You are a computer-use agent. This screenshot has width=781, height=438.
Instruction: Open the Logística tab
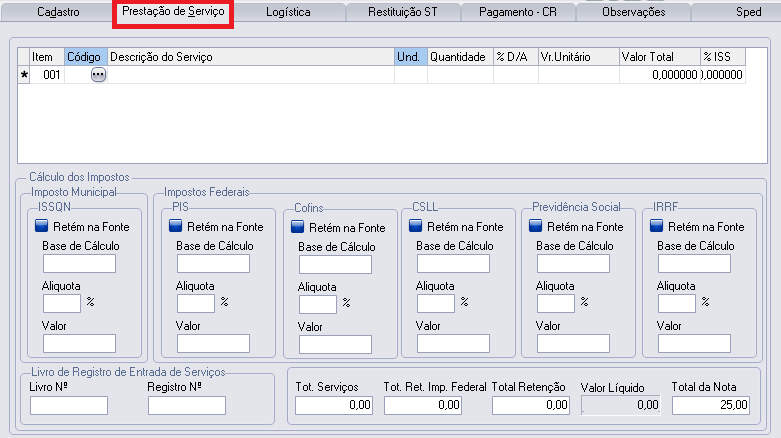point(288,13)
